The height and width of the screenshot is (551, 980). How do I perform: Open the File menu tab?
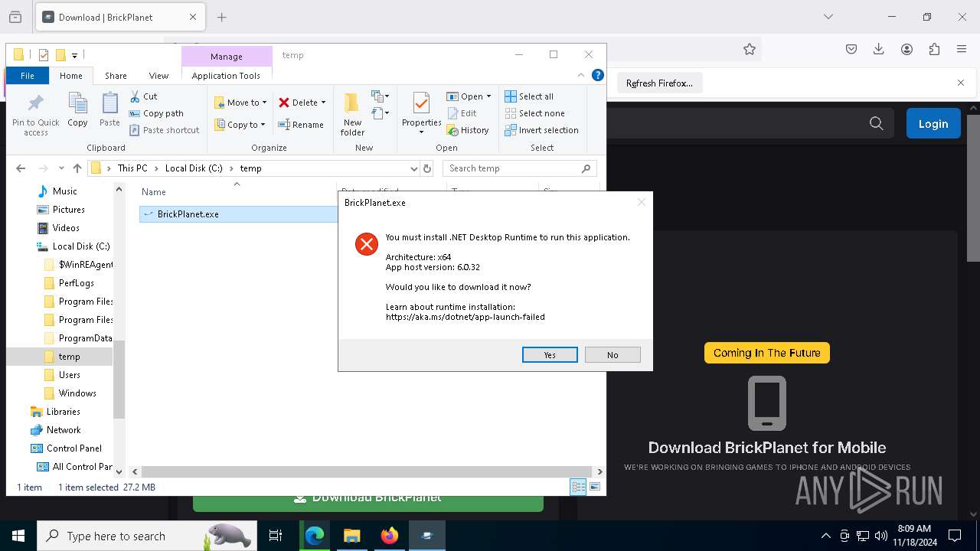(x=28, y=75)
